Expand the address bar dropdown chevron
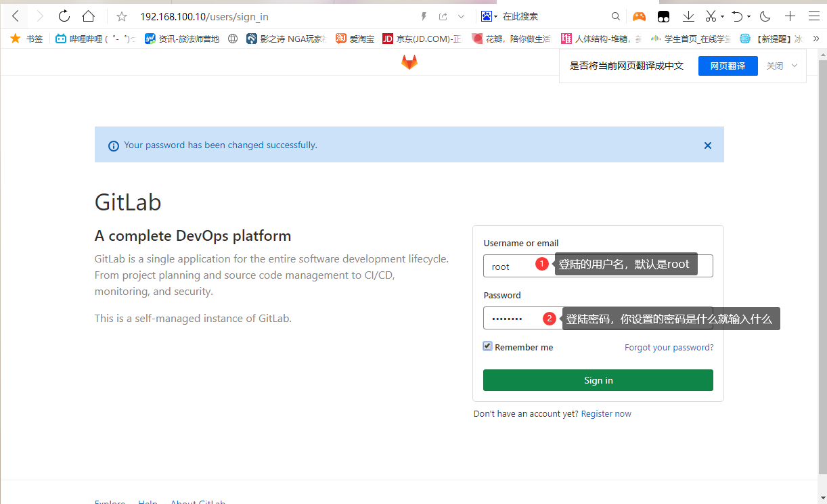This screenshot has width=827, height=504. (x=462, y=16)
